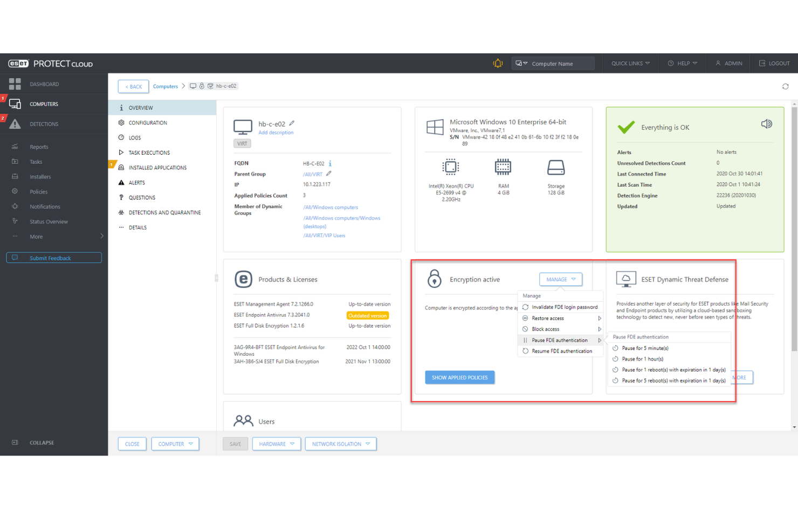Open the MANAGE dropdown for Encryption
798x532 pixels.
560,279
